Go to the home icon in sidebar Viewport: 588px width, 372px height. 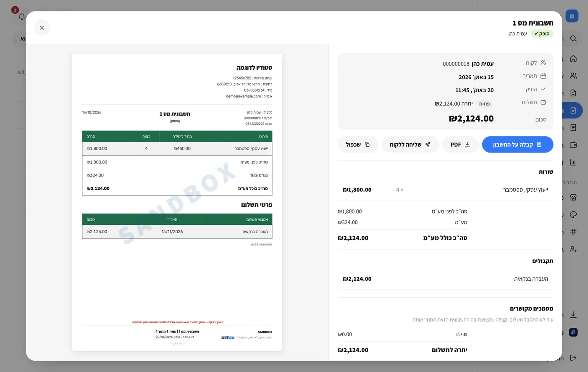pos(573,58)
